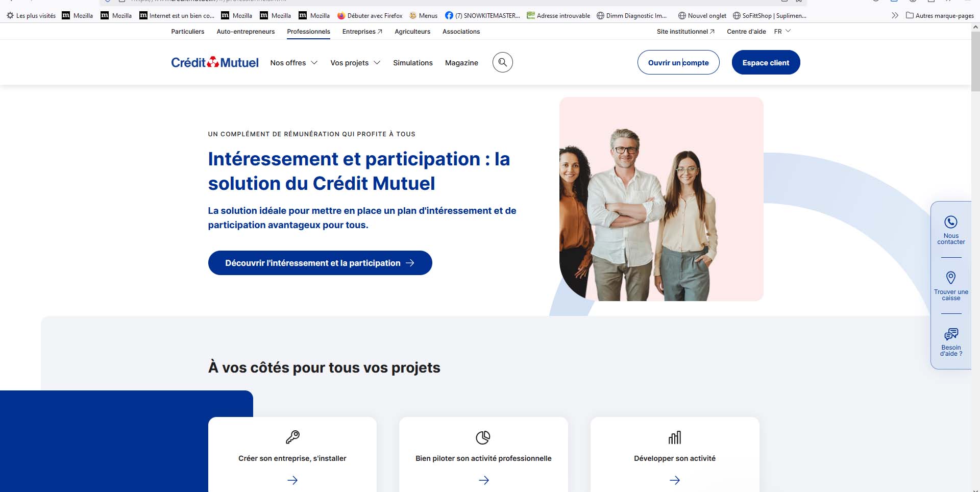Open the Nouvel onglet bookmark
Image resolution: width=980 pixels, height=492 pixels.
702,15
